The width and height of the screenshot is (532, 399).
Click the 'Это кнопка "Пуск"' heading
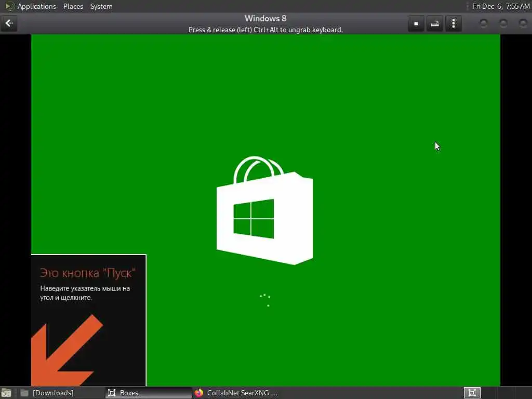tap(87, 273)
